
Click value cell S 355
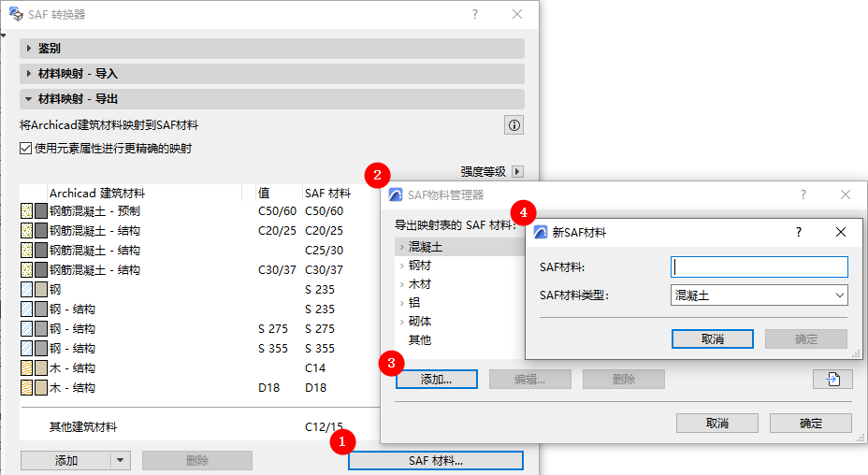(x=273, y=348)
